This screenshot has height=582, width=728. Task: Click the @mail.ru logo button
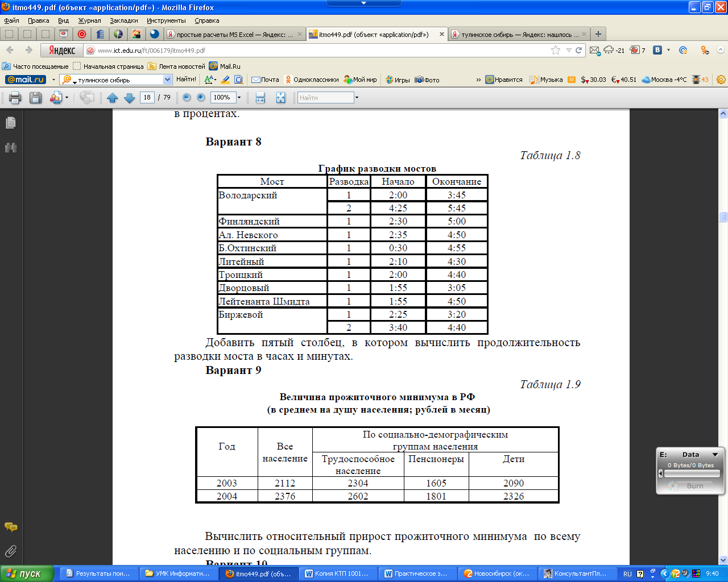pyautogui.click(x=26, y=80)
